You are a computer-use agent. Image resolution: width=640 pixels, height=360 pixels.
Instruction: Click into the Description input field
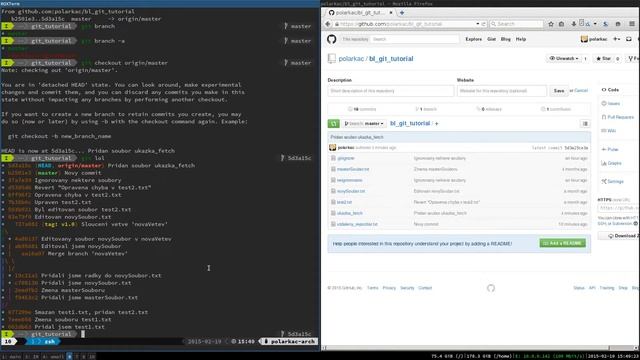(x=391, y=91)
